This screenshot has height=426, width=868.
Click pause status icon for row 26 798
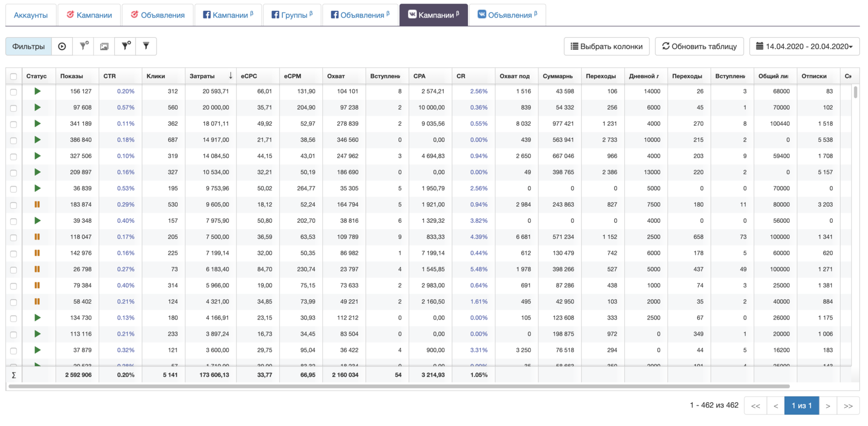pos(37,269)
